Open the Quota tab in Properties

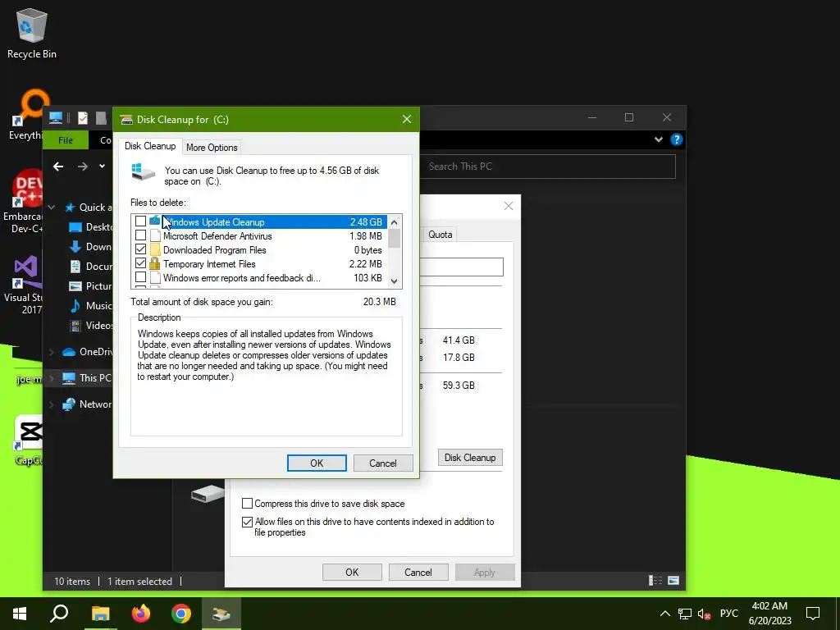click(x=441, y=235)
